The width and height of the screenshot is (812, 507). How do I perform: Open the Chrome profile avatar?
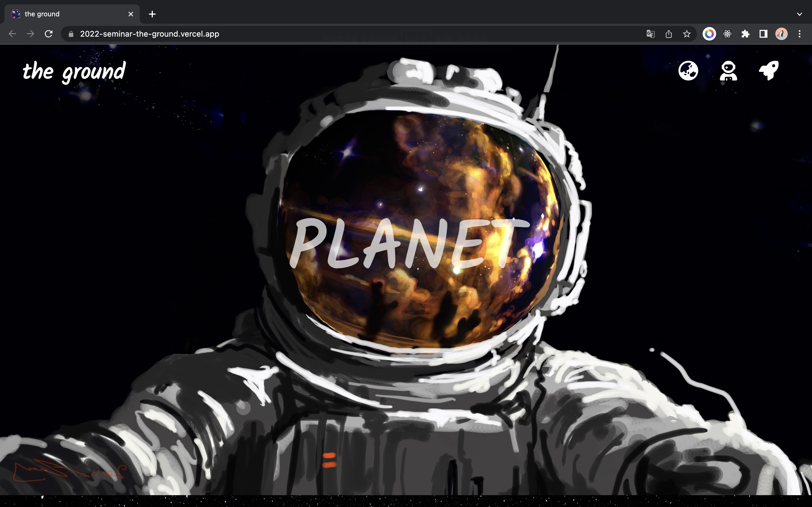tap(782, 34)
